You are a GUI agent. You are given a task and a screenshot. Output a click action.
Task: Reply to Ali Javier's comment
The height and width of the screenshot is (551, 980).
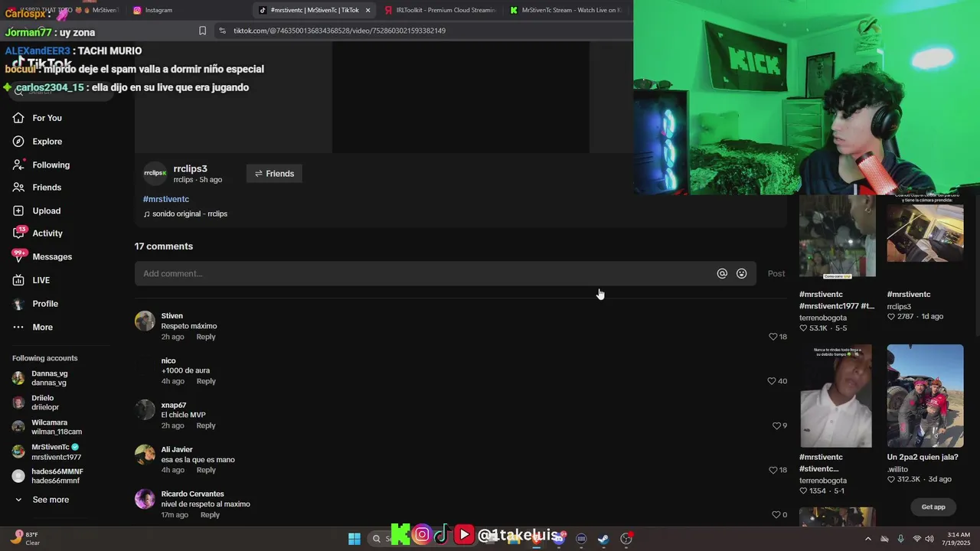(206, 470)
